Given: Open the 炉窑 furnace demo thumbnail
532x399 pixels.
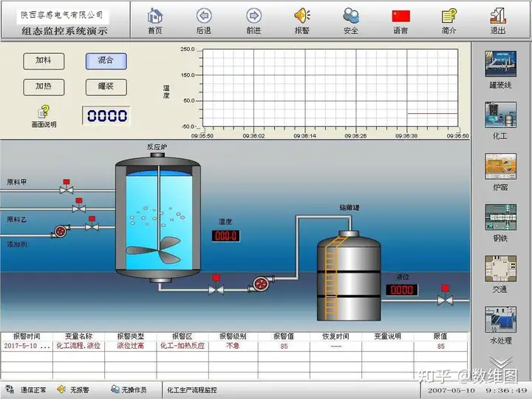Looking at the screenshot, I should [500, 166].
